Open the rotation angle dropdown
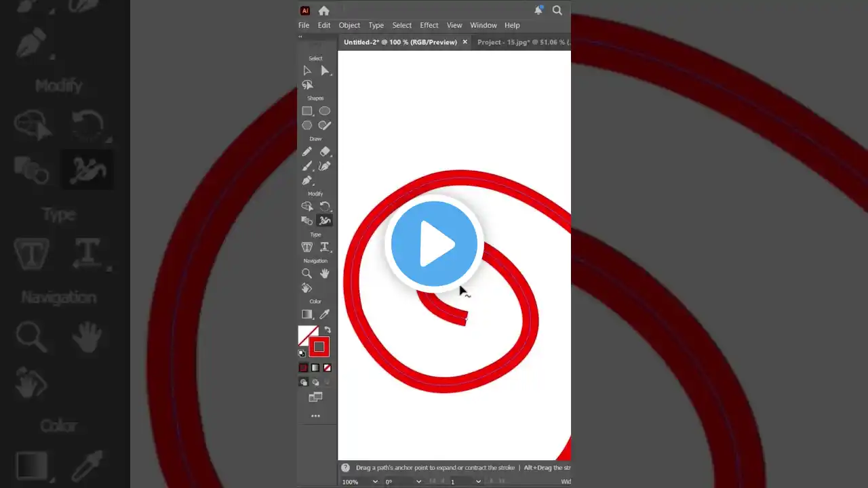 point(418,482)
